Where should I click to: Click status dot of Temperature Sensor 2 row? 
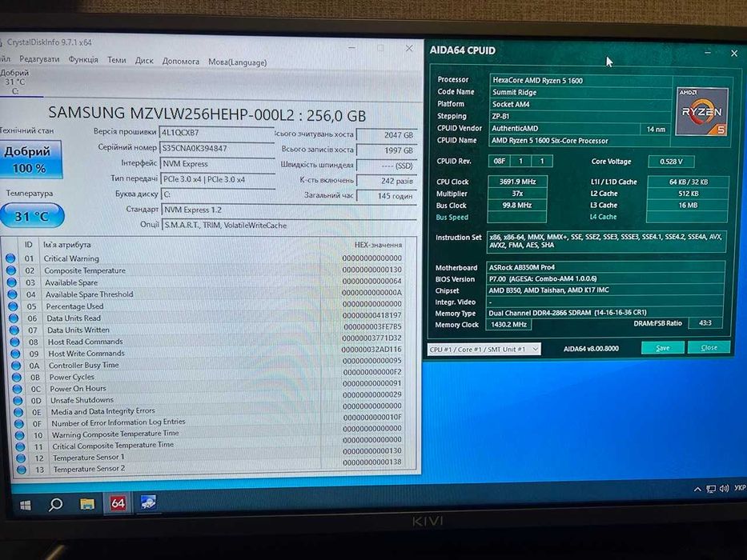coord(21,469)
